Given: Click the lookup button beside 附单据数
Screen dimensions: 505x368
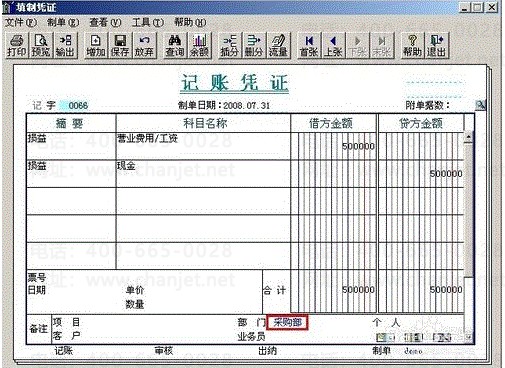Looking at the screenshot, I should click(x=480, y=105).
